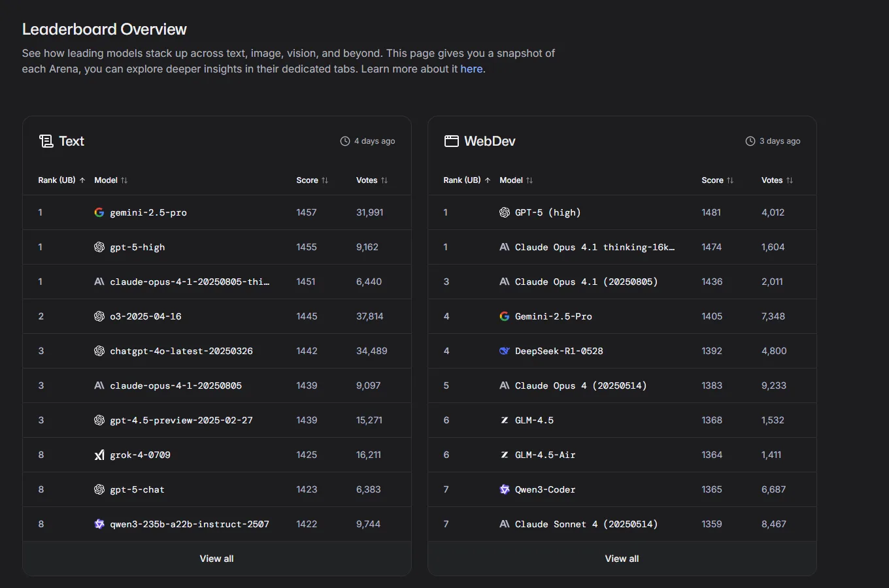Click View all under Text leaderboard

(216, 559)
